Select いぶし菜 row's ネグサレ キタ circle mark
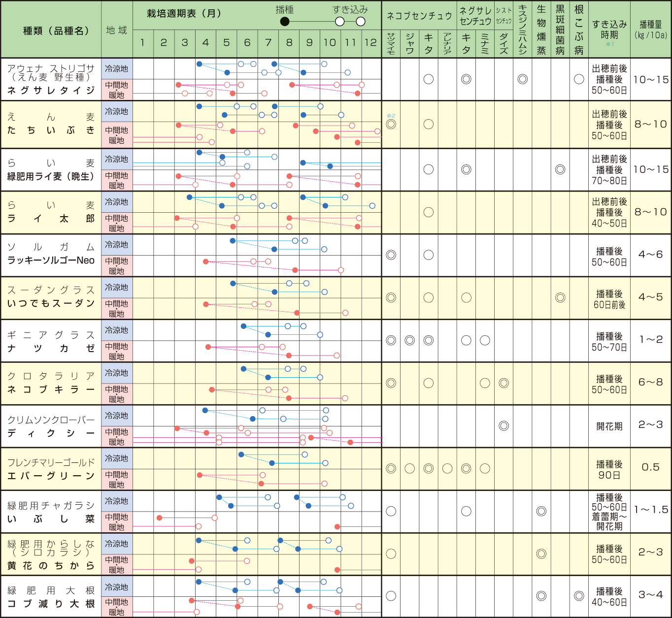This screenshot has height=618, width=672. pos(466,511)
